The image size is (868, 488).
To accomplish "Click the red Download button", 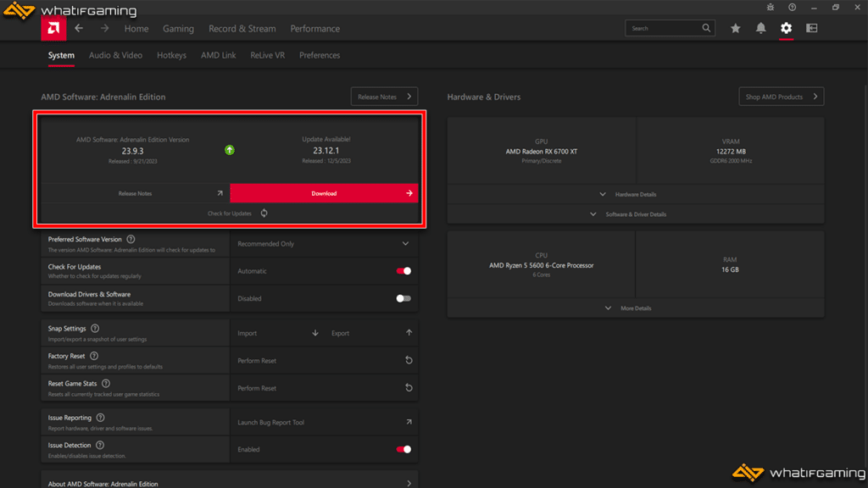I will click(324, 193).
